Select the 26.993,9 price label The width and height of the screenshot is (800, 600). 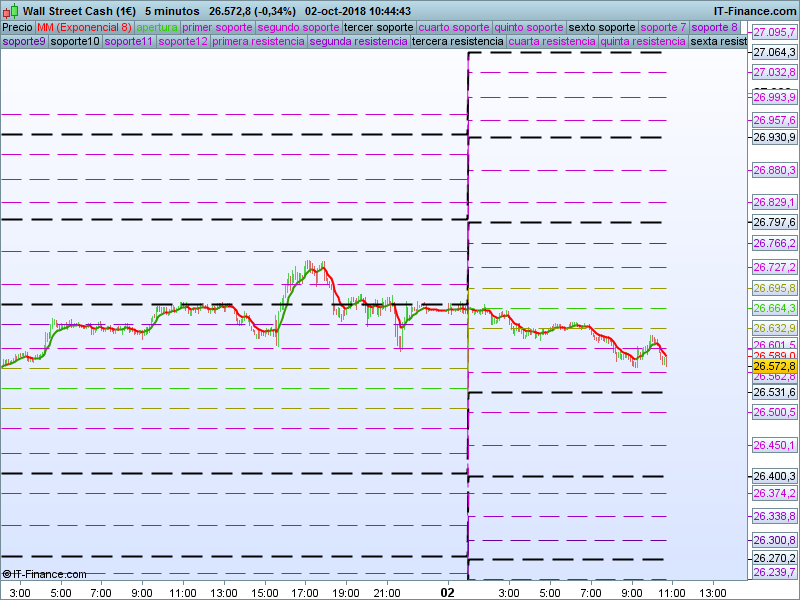click(774, 97)
